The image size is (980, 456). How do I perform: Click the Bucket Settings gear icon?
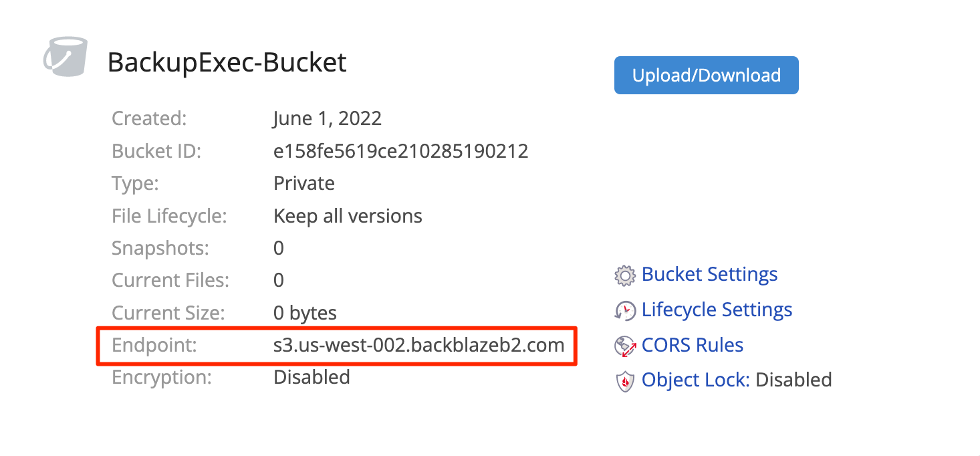[624, 275]
